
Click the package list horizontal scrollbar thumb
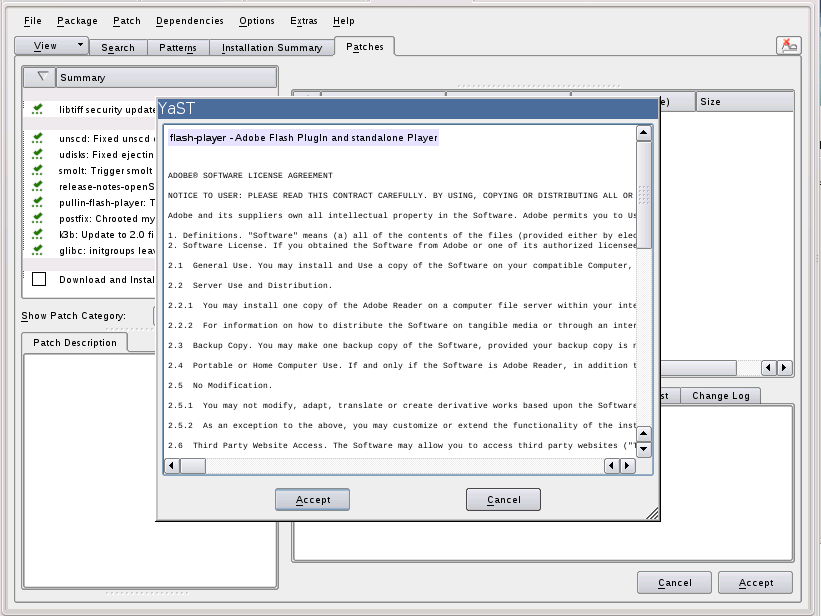(698, 368)
